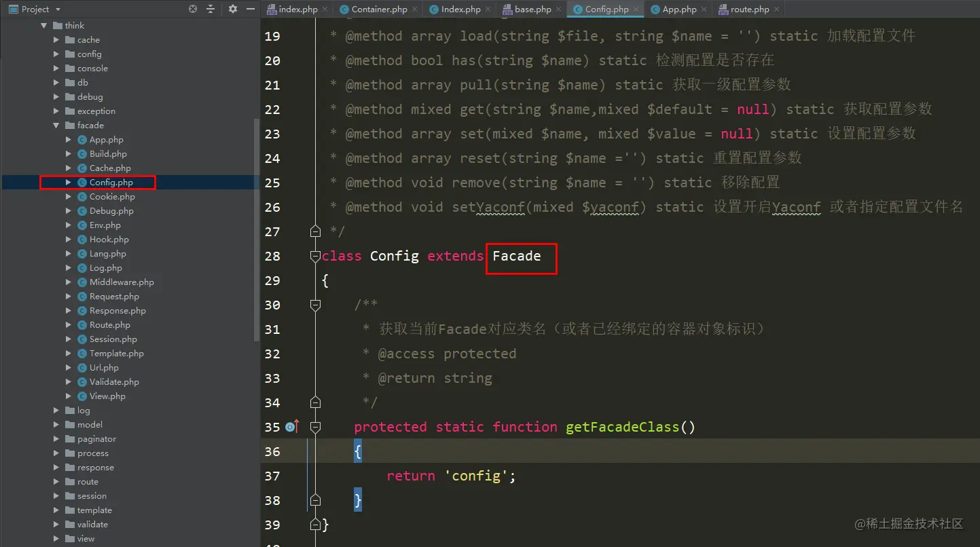Select the validate folder
Image resolution: width=980 pixels, height=547 pixels.
pos(92,525)
